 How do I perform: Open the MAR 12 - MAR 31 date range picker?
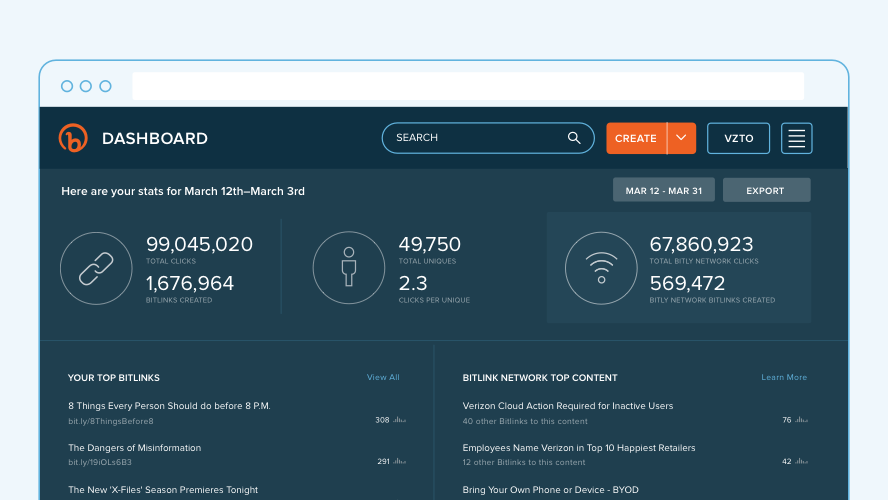pos(664,190)
